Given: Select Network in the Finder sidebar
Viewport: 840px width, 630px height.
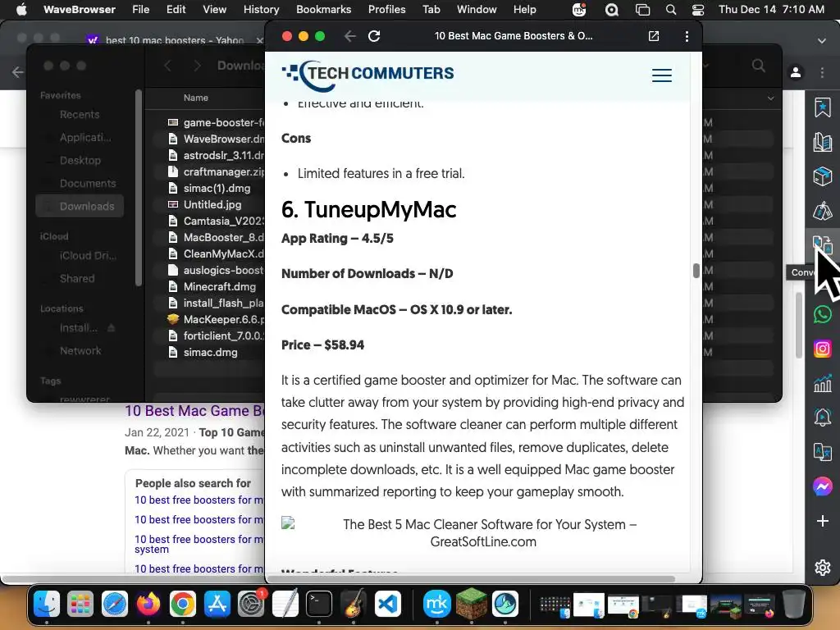Looking at the screenshot, I should [x=80, y=350].
